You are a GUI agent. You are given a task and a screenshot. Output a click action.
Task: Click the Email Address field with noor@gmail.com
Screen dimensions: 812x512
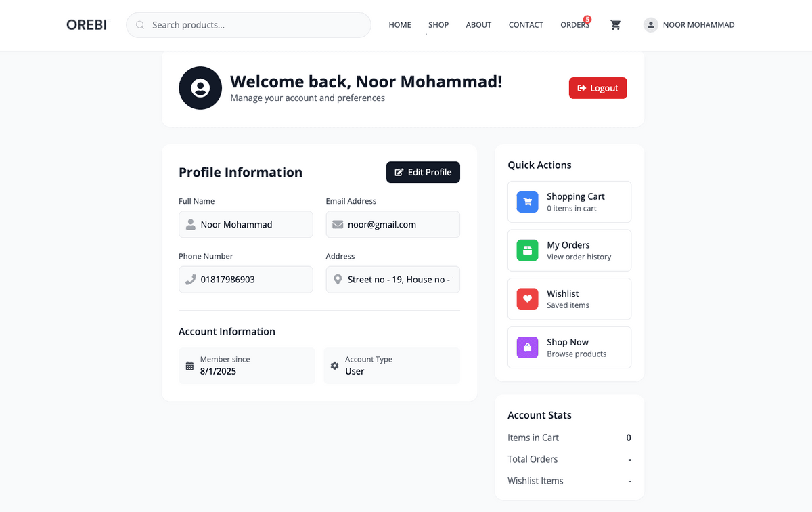click(393, 224)
